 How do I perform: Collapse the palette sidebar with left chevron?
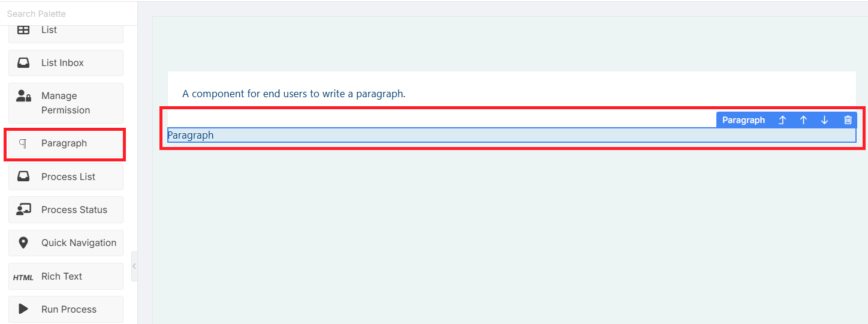pyautogui.click(x=134, y=266)
